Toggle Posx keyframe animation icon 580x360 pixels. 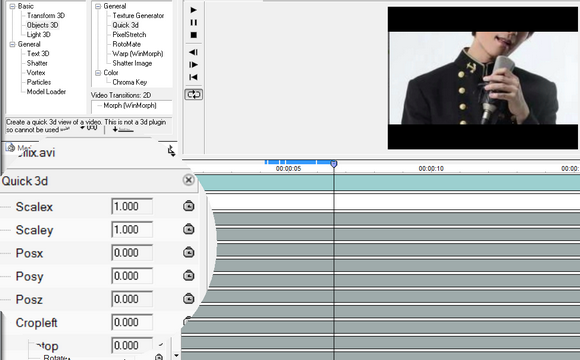click(189, 253)
